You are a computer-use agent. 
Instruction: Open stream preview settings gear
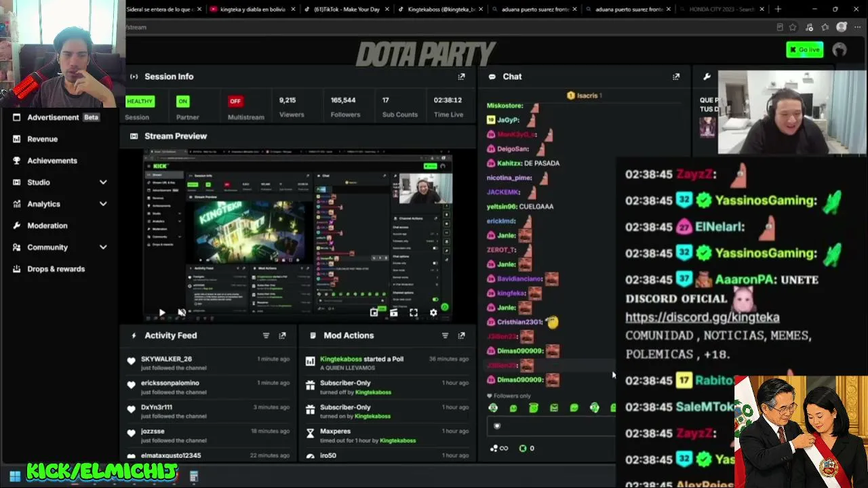pos(433,312)
